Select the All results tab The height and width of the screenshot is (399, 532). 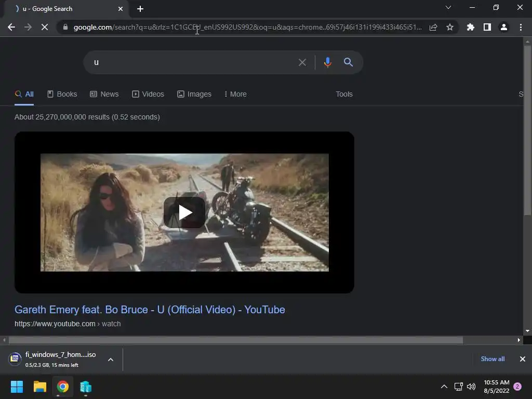point(24,95)
